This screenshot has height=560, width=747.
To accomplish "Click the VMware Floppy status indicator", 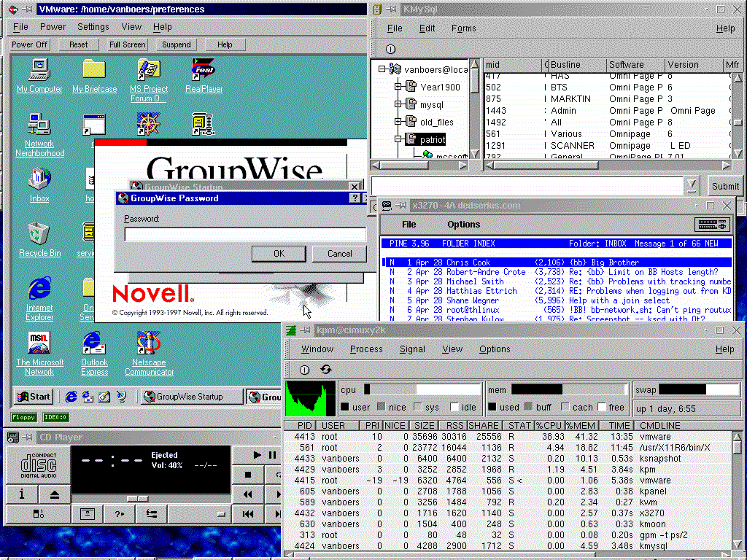I will point(23,417).
